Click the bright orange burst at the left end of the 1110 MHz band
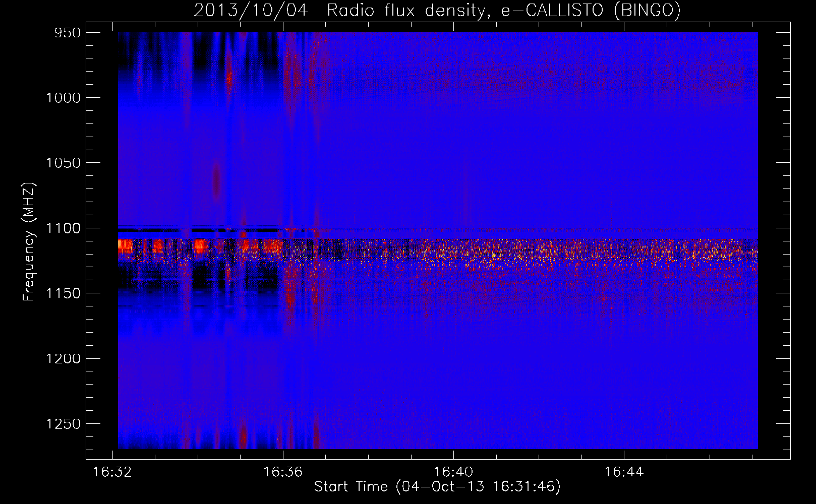This screenshot has height=504, width=816. 125,246
